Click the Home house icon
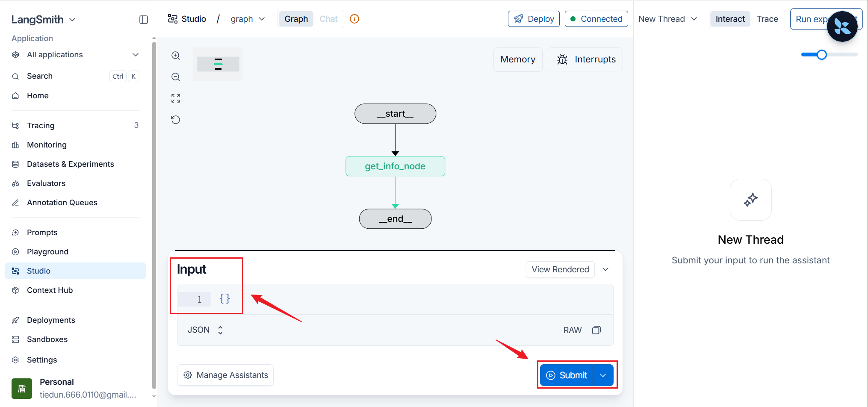The height and width of the screenshot is (407, 868). (x=15, y=96)
